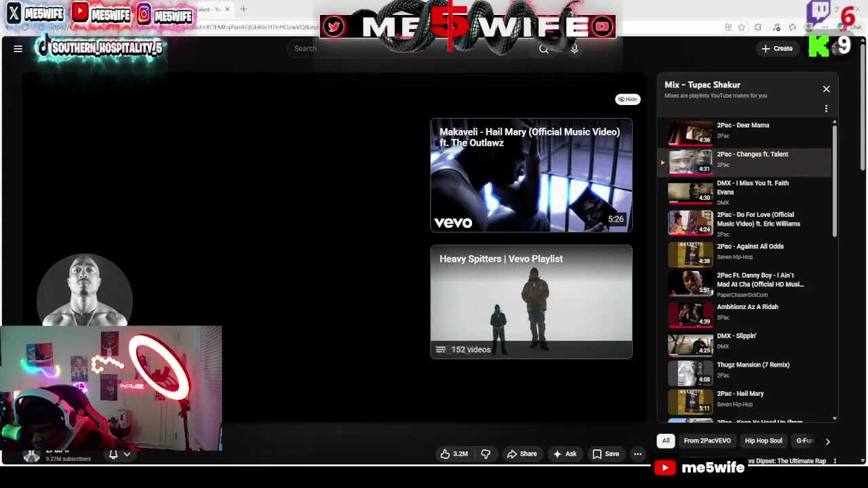Image resolution: width=868 pixels, height=488 pixels.
Task: Open the YouTube hamburger guide menu
Action: click(x=18, y=49)
